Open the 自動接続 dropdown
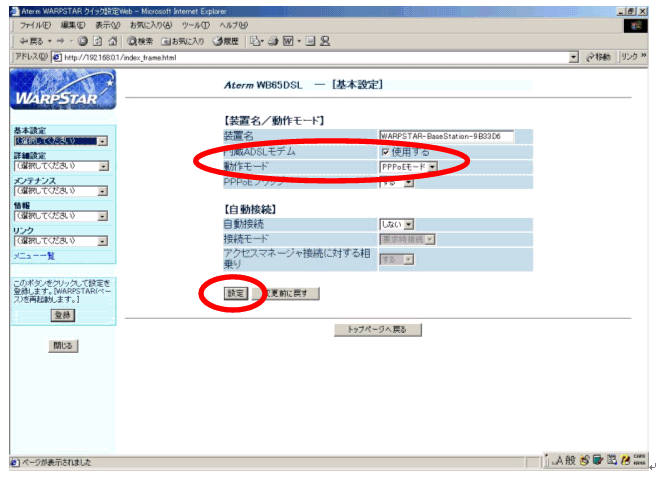This screenshot has height=479, width=661. [396, 225]
